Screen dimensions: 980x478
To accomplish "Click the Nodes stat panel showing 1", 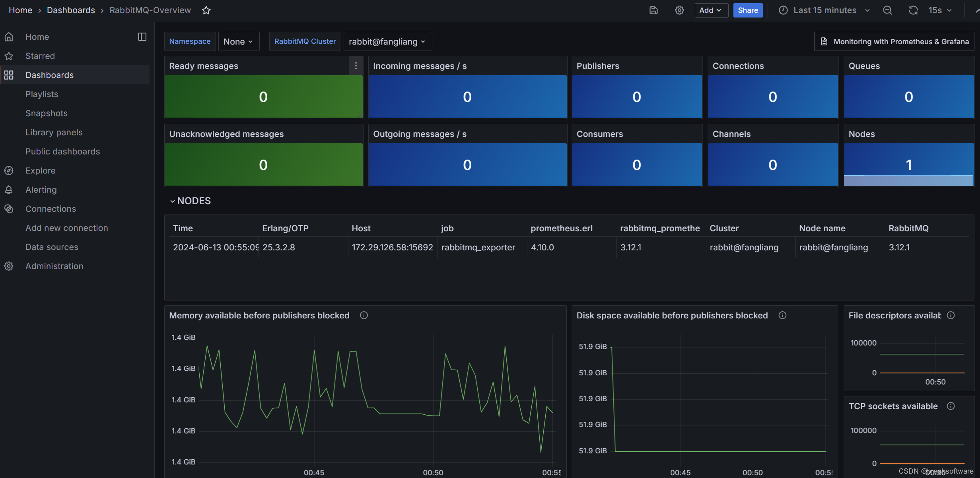I will click(x=909, y=165).
